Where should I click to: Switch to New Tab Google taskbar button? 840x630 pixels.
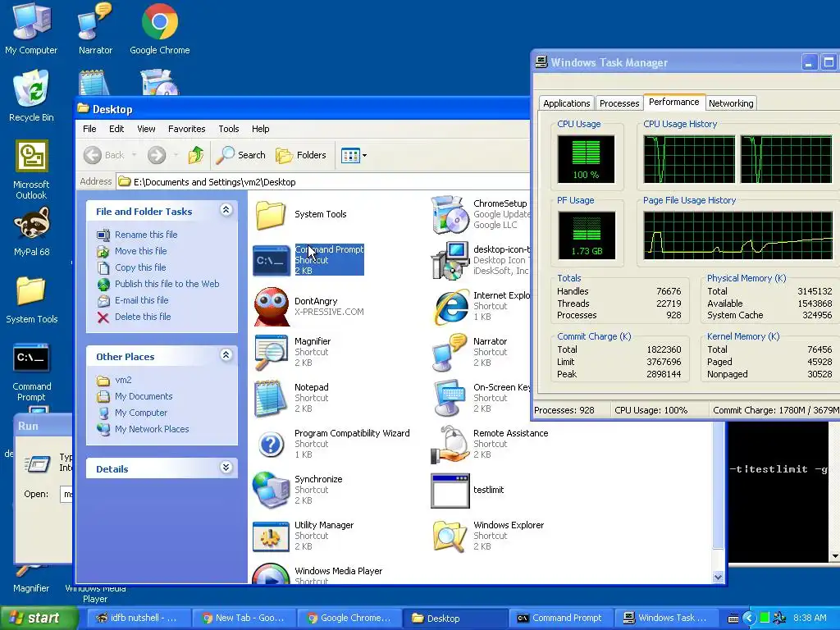(x=243, y=618)
